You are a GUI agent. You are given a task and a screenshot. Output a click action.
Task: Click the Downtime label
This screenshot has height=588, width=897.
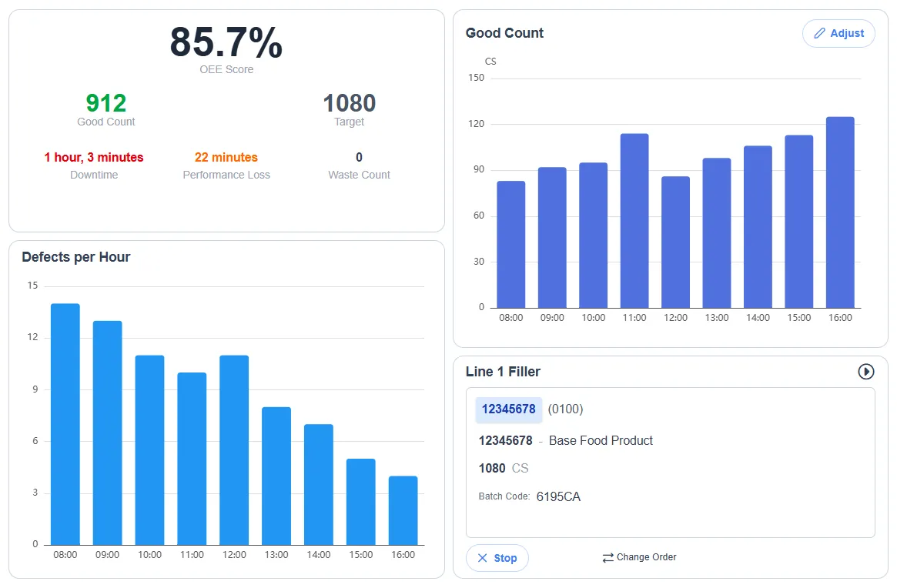pyautogui.click(x=94, y=175)
